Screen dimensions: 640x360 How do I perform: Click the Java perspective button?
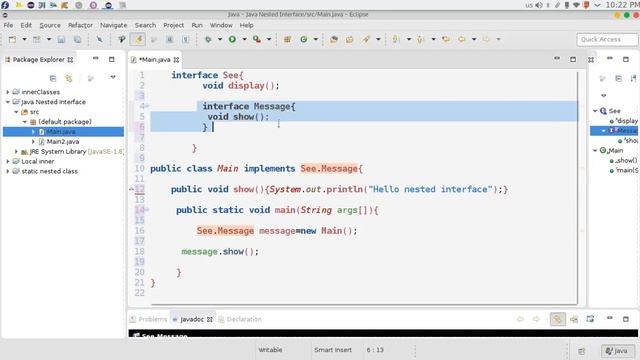point(618,351)
